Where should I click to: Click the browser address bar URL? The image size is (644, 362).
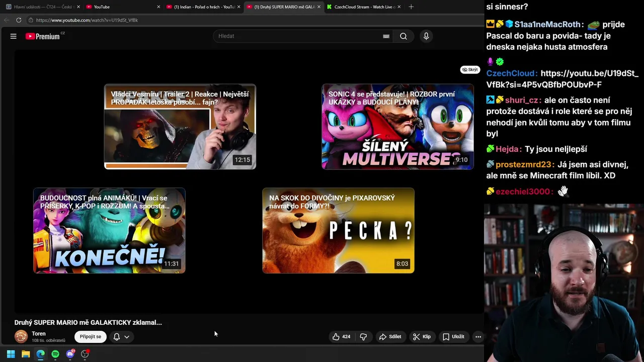(x=87, y=20)
